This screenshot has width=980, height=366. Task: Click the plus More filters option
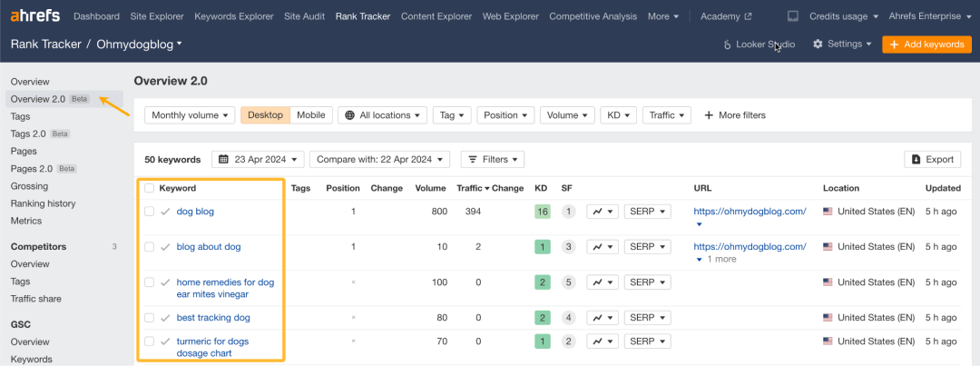[x=735, y=115]
